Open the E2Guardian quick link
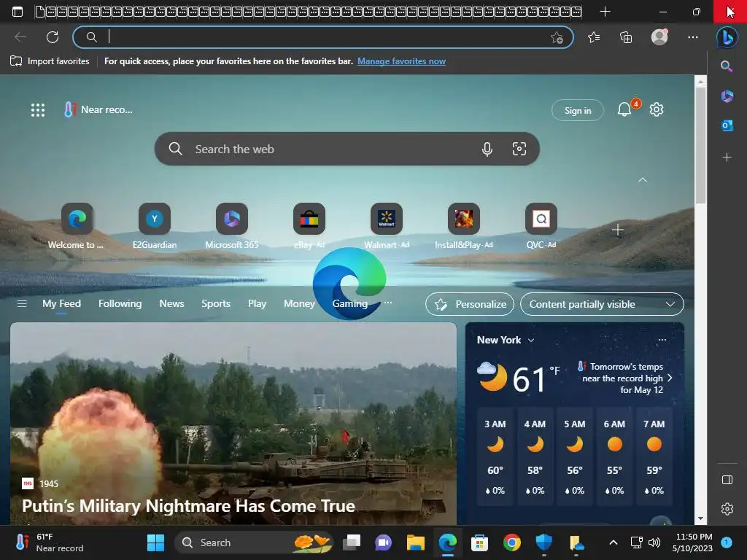747x560 pixels. tap(155, 226)
